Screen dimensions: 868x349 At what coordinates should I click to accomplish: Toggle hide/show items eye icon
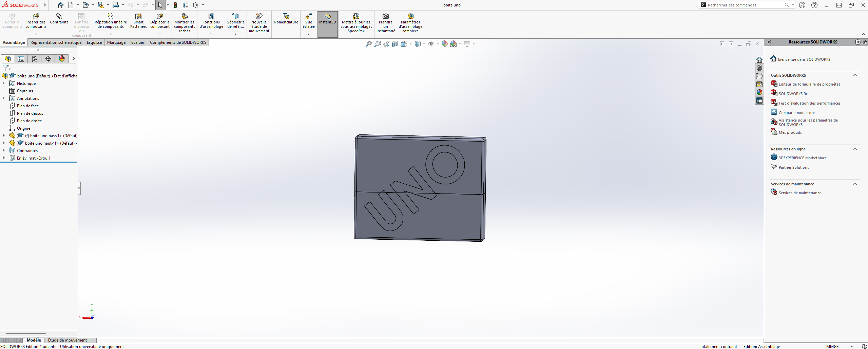[431, 44]
